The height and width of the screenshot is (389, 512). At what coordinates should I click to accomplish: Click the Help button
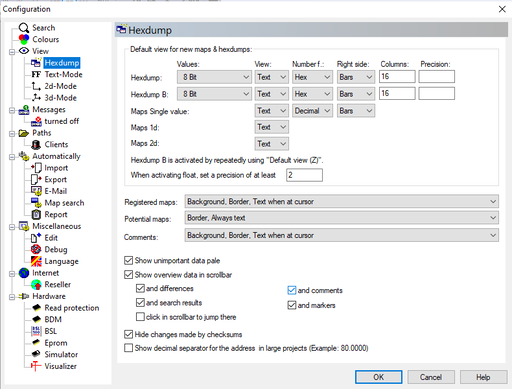pos(483,377)
